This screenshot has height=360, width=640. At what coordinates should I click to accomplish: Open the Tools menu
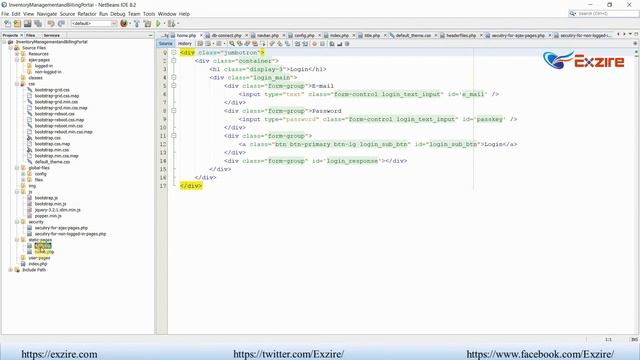click(x=149, y=14)
